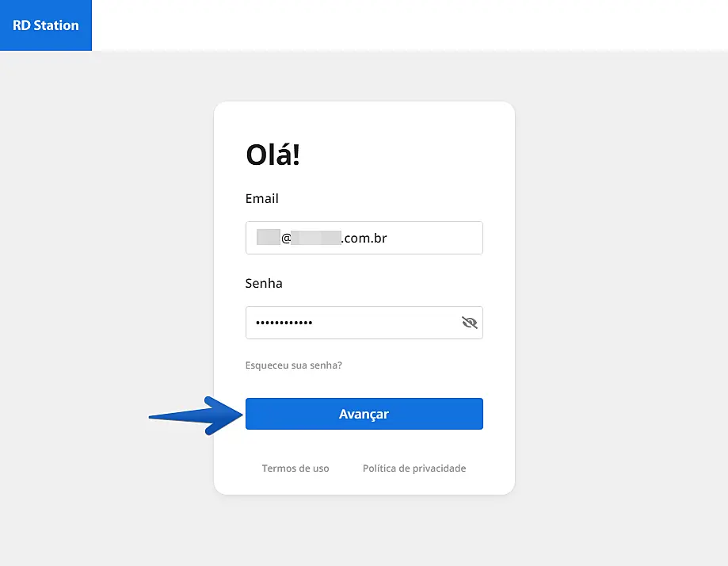Click the blank space between the footer links
This screenshot has height=566, width=728.
coord(346,468)
